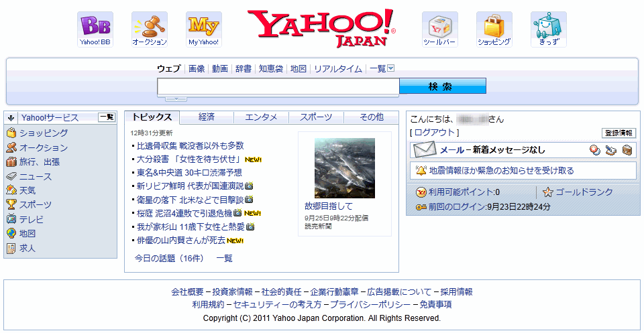Click the TV icon in sidebar

coord(11,219)
